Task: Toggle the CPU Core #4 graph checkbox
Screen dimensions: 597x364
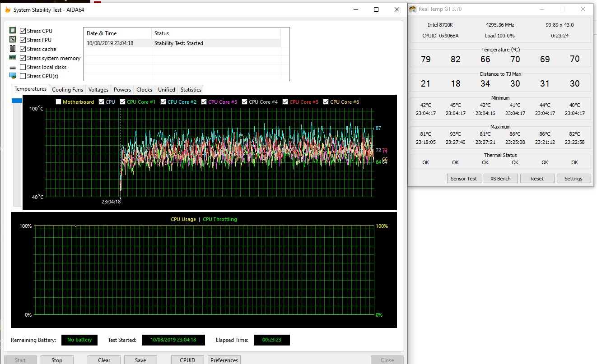Action: coord(244,102)
